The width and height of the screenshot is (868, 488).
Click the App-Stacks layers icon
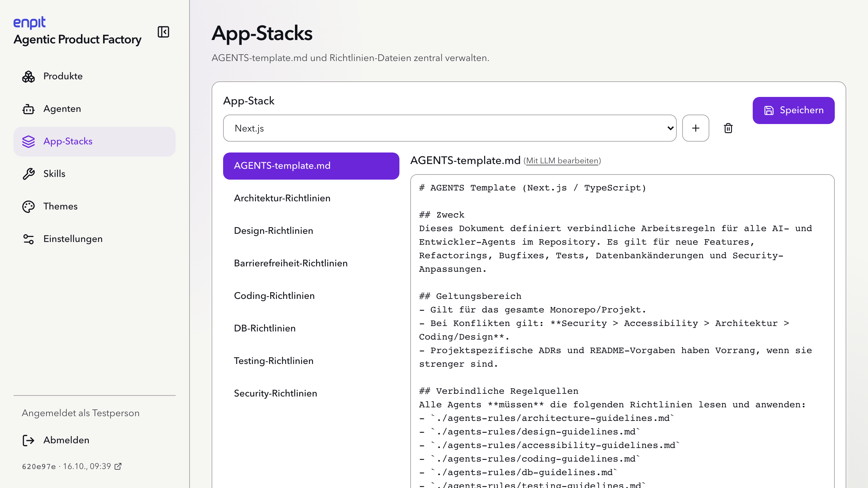28,141
